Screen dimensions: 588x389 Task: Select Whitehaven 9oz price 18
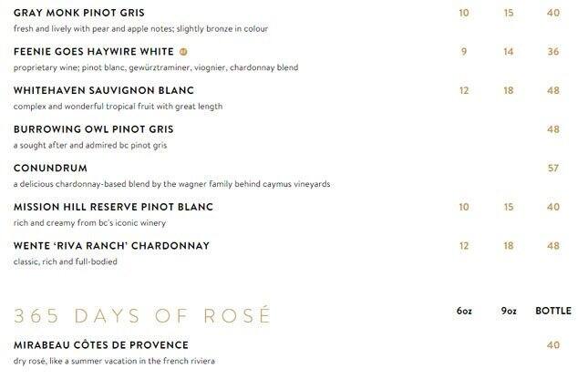pos(509,90)
